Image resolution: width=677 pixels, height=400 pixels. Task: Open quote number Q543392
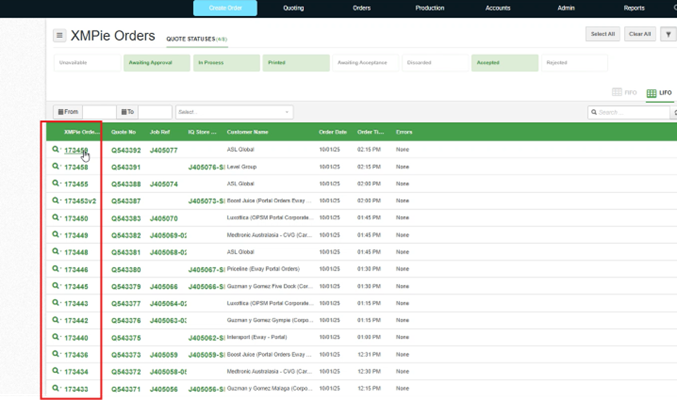pyautogui.click(x=126, y=150)
